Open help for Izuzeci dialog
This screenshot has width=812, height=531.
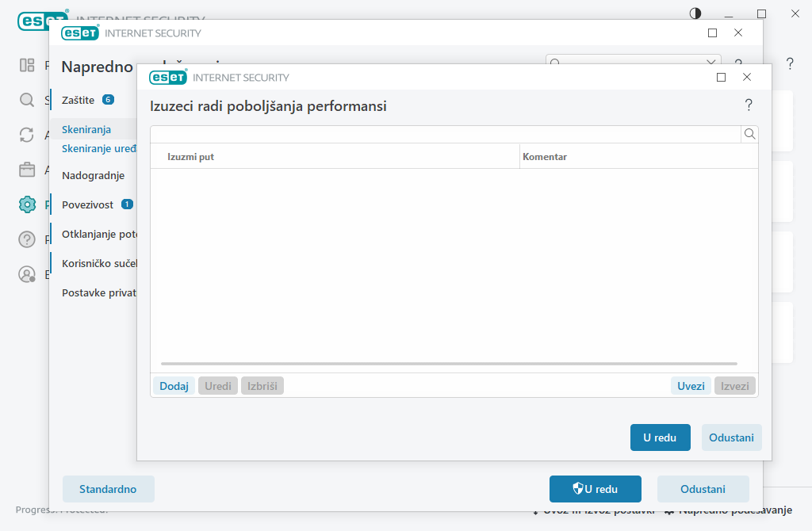click(749, 105)
